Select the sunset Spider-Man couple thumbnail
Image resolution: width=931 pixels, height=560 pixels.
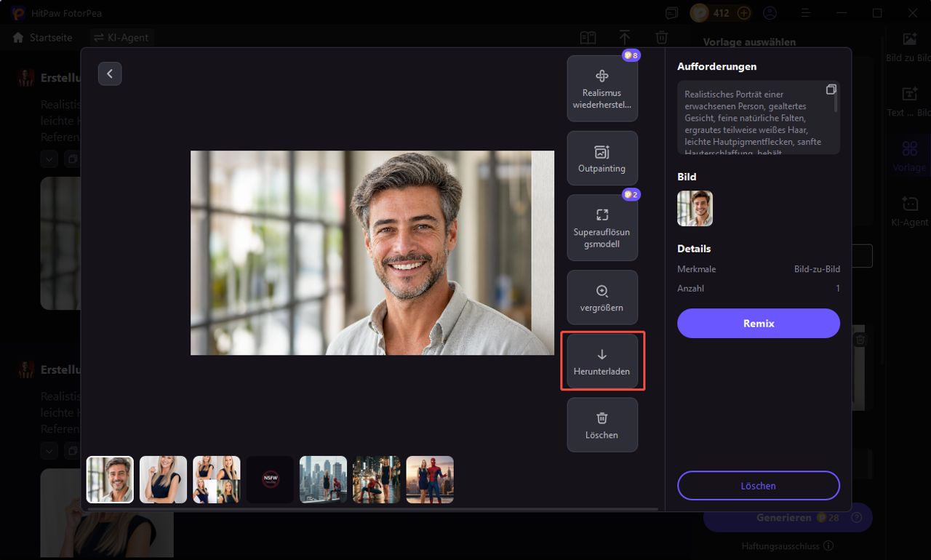pos(430,479)
